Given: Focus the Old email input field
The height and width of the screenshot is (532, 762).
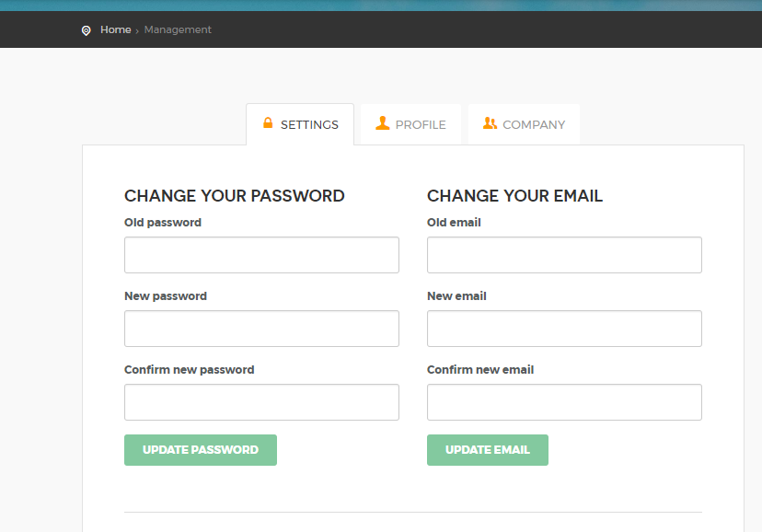Looking at the screenshot, I should [x=564, y=255].
